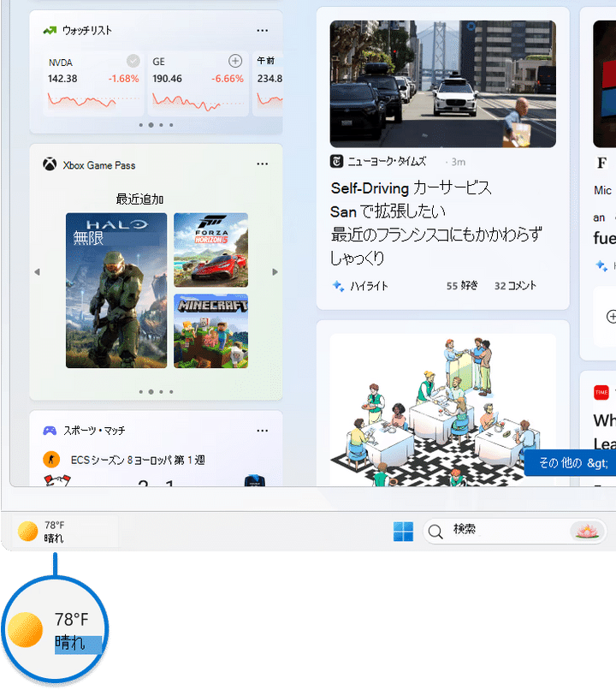Viewport: 616px width, 690px height.
Task: Open the Minecraft game tile
Action: coord(211,331)
